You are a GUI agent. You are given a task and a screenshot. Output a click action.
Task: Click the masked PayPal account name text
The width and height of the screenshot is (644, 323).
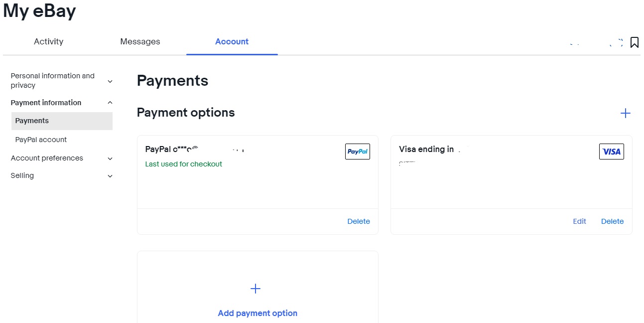195,149
